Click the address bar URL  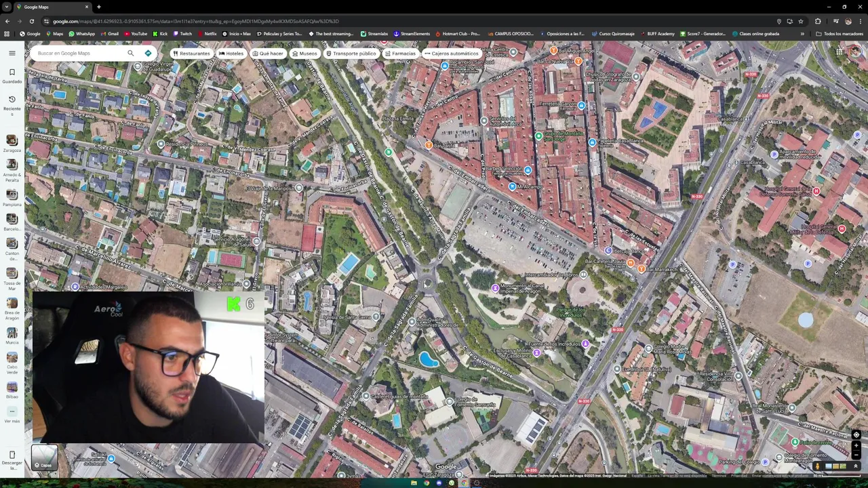tap(196, 21)
